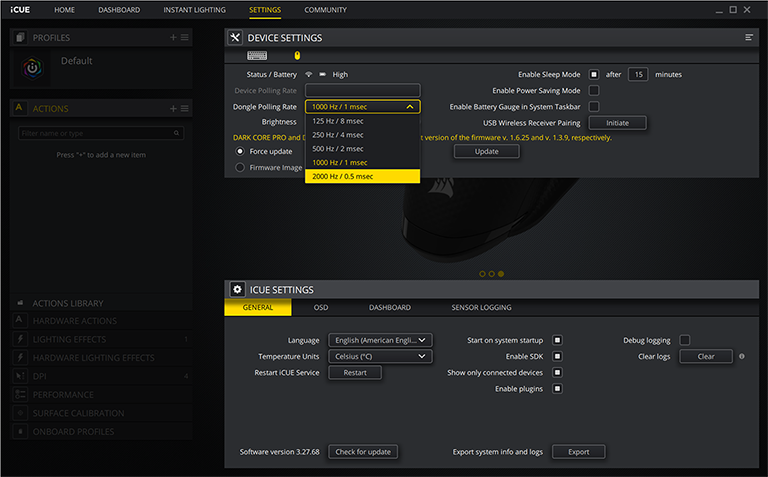Toggle Enable plugins checkbox
The height and width of the screenshot is (477, 768).
pyautogui.click(x=557, y=388)
